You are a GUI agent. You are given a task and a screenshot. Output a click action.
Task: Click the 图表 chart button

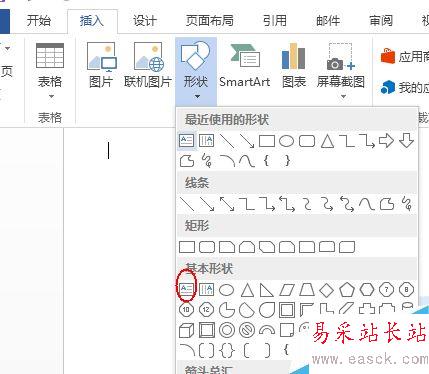click(294, 65)
